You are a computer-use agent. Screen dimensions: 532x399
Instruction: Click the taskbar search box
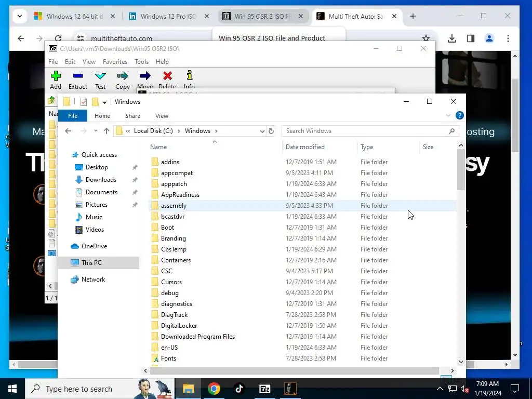click(x=100, y=389)
